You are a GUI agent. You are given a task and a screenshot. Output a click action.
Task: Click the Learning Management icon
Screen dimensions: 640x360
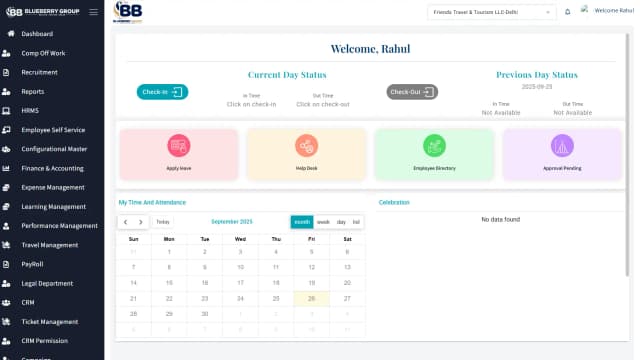tap(6, 207)
